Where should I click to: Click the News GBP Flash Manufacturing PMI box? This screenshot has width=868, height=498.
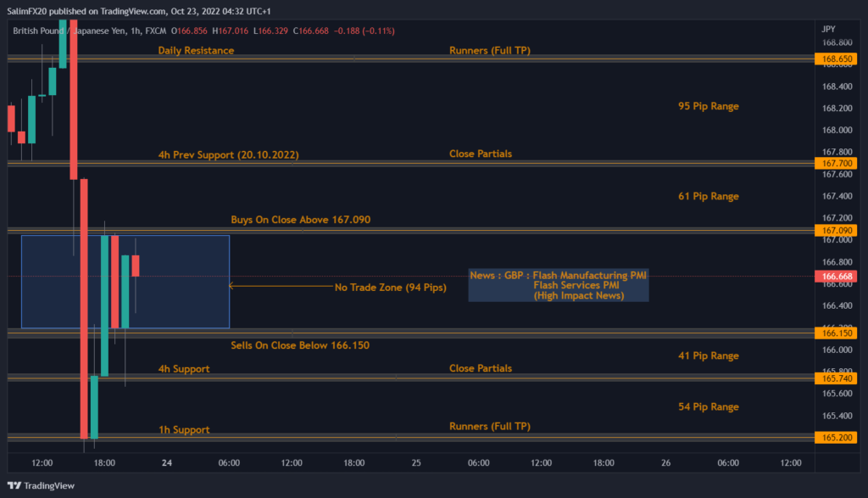point(558,285)
